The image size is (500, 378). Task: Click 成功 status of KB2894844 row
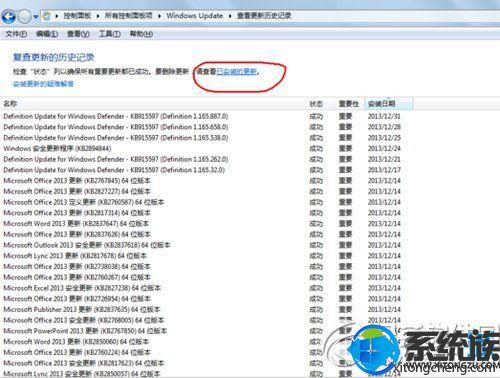(316, 148)
